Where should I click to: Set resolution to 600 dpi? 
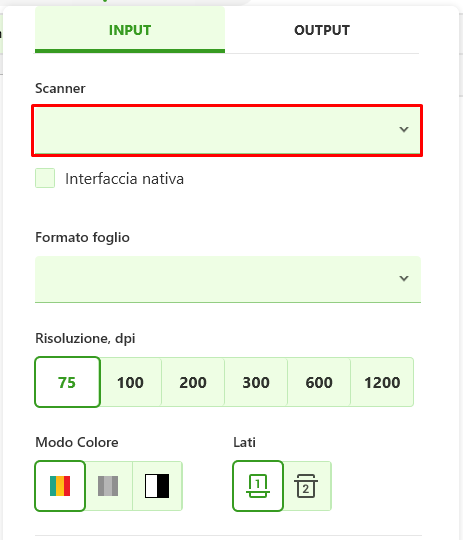coord(319,382)
